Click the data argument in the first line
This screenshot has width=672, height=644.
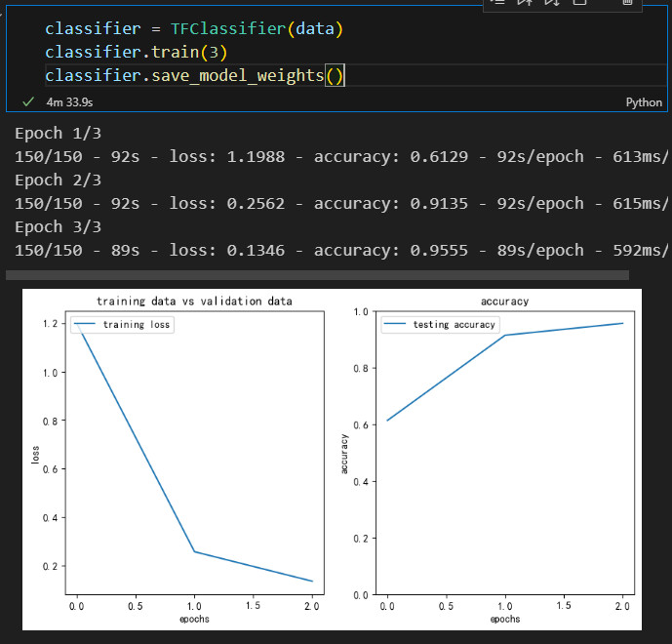pos(315,29)
